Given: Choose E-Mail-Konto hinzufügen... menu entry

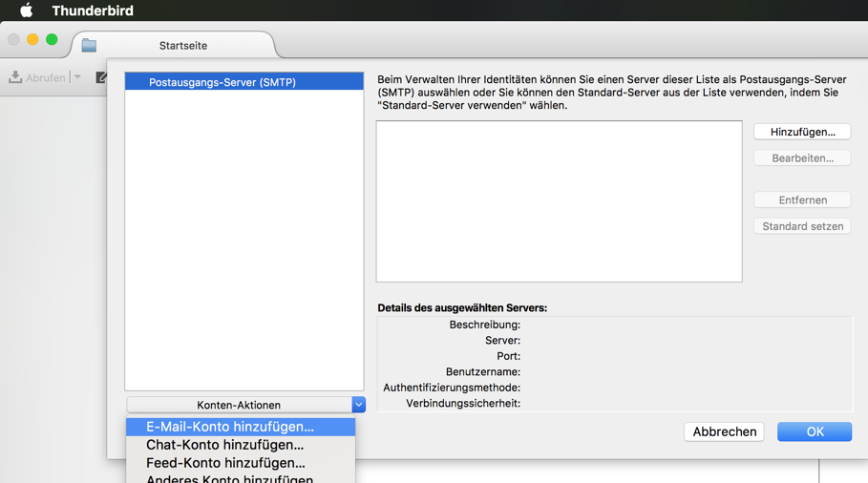Looking at the screenshot, I should pos(241,427).
